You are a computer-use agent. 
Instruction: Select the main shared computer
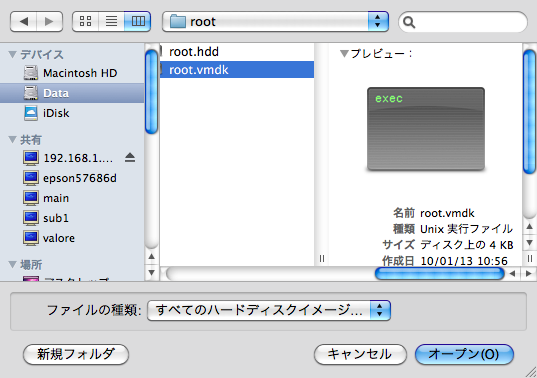(x=72, y=198)
